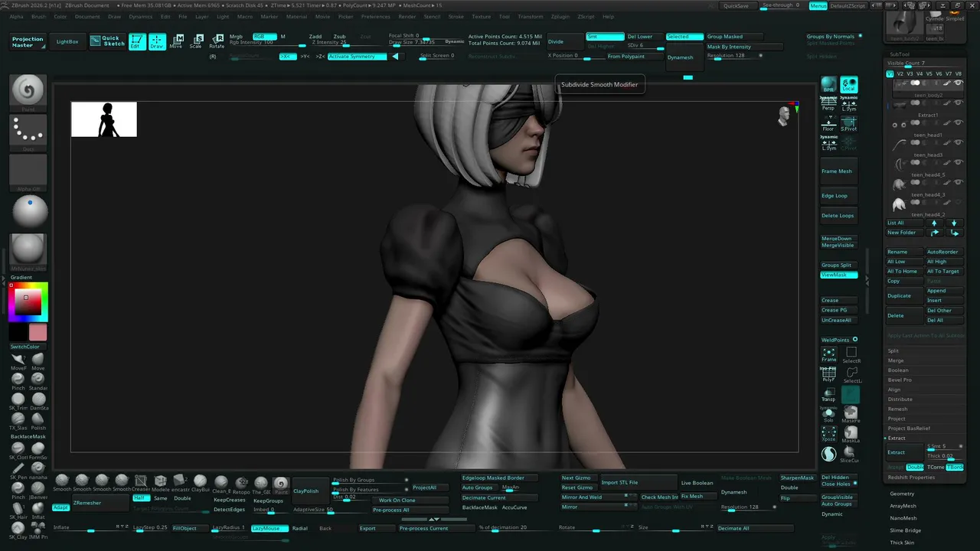Toggle Zsub sculpt mode
The width and height of the screenshot is (980, 551).
point(340,36)
